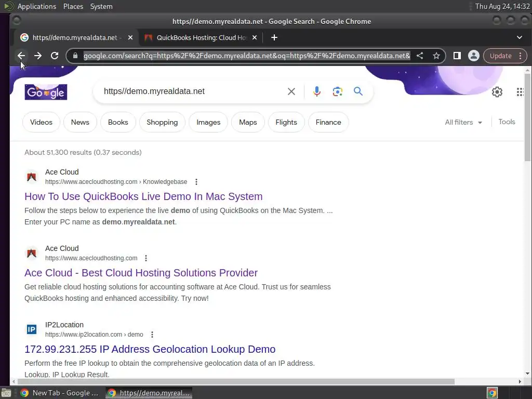This screenshot has height=399, width=532.
Task: Switch to New Tab - Google taskbar window
Action: coord(59,393)
